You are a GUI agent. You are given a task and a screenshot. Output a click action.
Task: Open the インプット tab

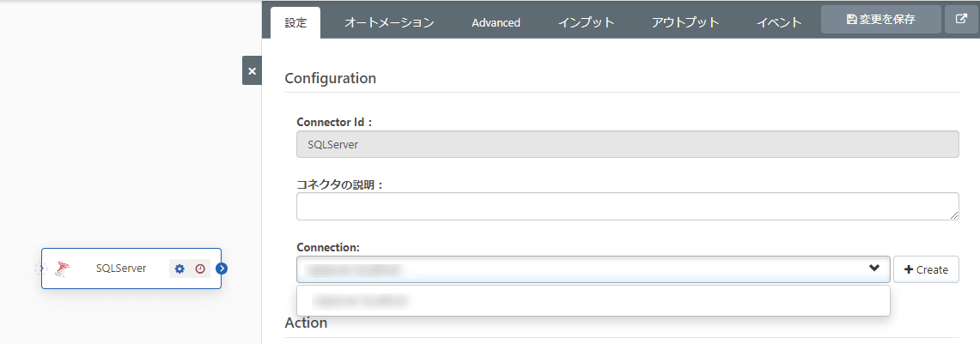point(586,23)
